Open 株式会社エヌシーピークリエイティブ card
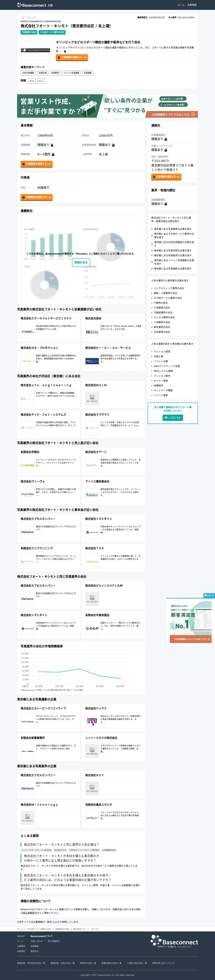Screen dimensions: 215x980 click(x=49, y=718)
